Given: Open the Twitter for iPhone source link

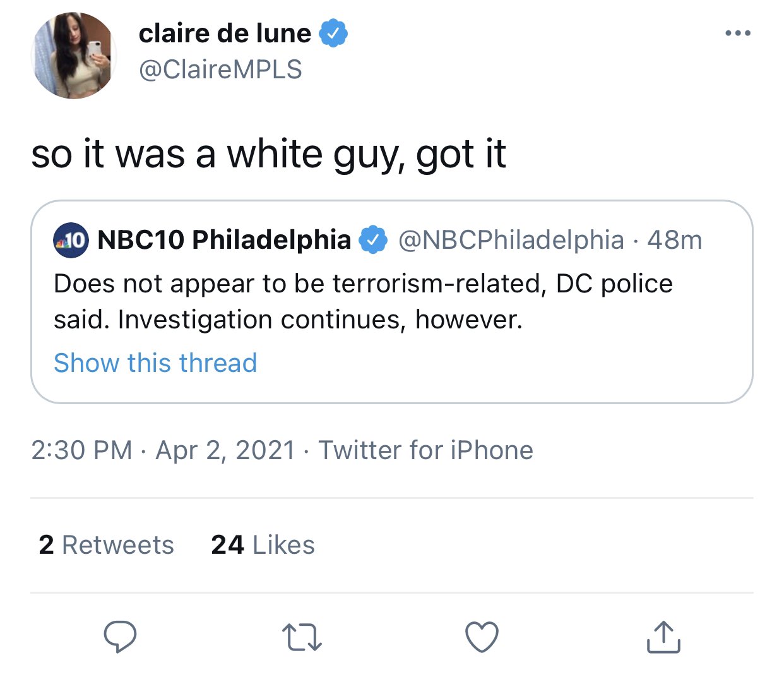Looking at the screenshot, I should click(425, 450).
